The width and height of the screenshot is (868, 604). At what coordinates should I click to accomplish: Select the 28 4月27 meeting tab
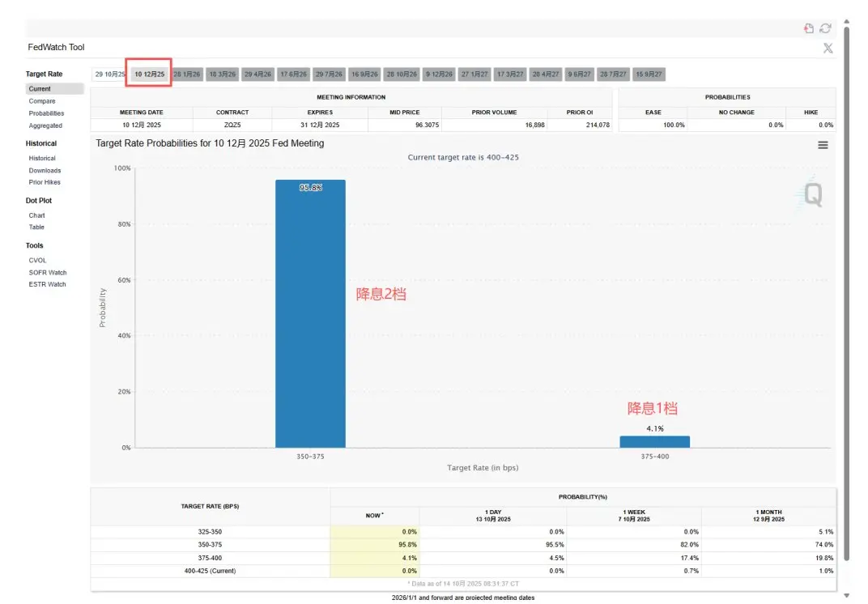(546, 74)
